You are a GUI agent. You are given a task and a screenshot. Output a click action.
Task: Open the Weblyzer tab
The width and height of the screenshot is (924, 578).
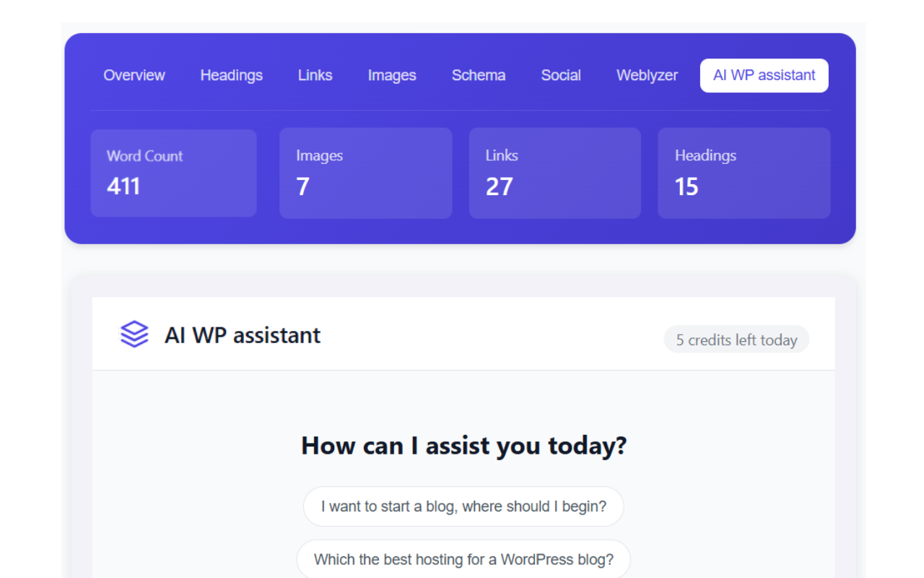[x=647, y=75]
